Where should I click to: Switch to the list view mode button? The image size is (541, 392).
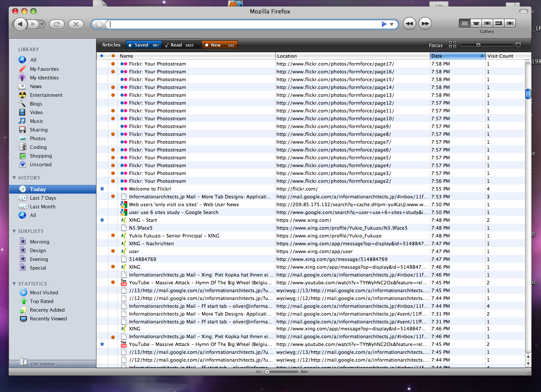465,23
